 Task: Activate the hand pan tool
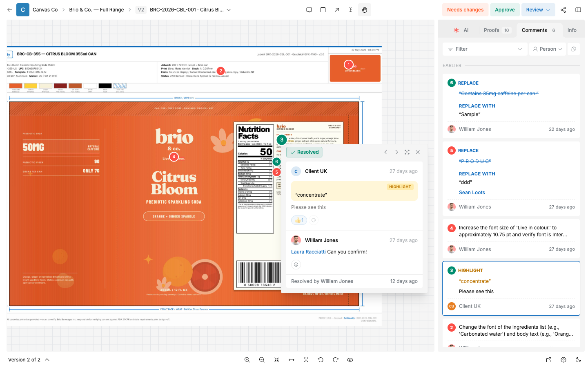coord(365,10)
